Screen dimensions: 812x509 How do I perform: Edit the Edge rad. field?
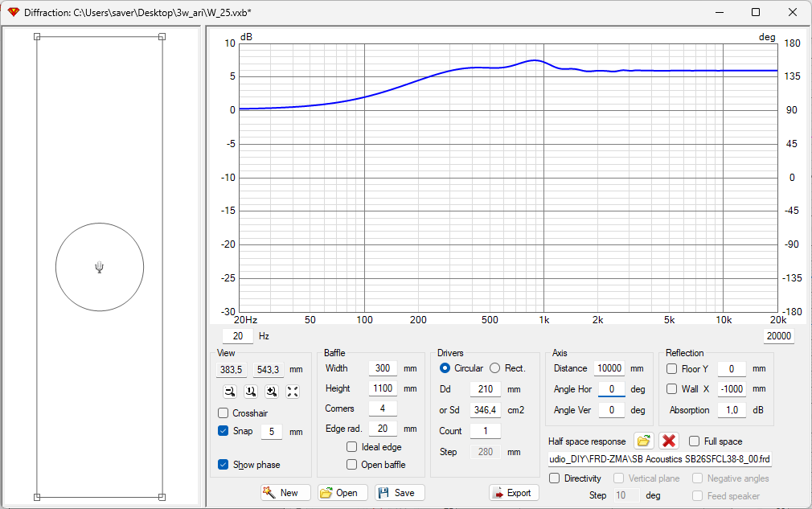pos(383,429)
